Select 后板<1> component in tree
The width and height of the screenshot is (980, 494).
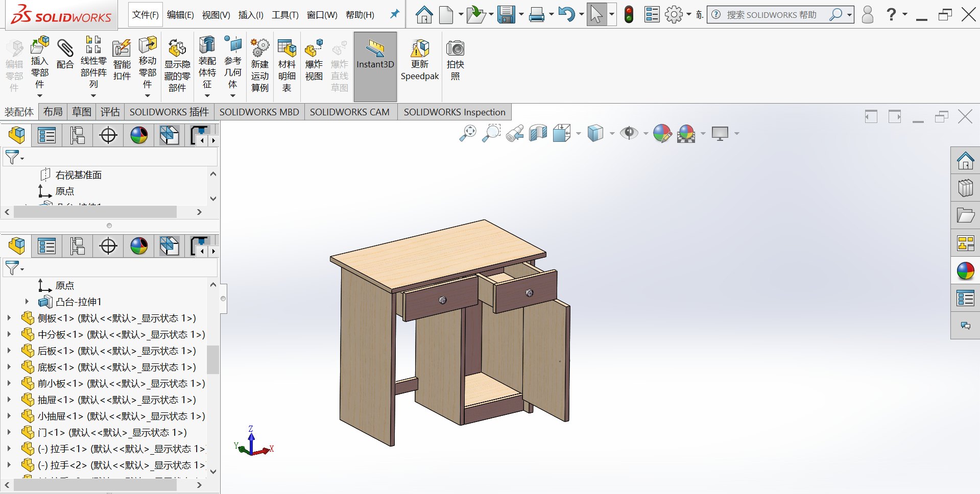tap(116, 351)
